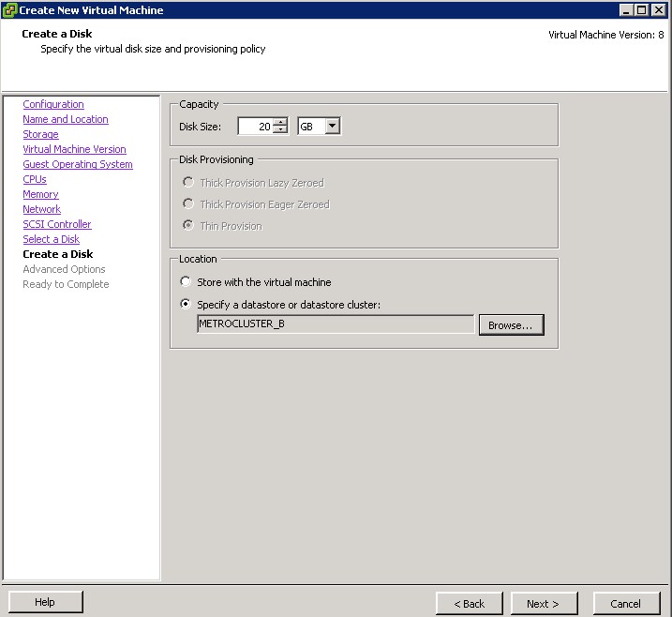Click the Browse button for datastore

tap(510, 325)
